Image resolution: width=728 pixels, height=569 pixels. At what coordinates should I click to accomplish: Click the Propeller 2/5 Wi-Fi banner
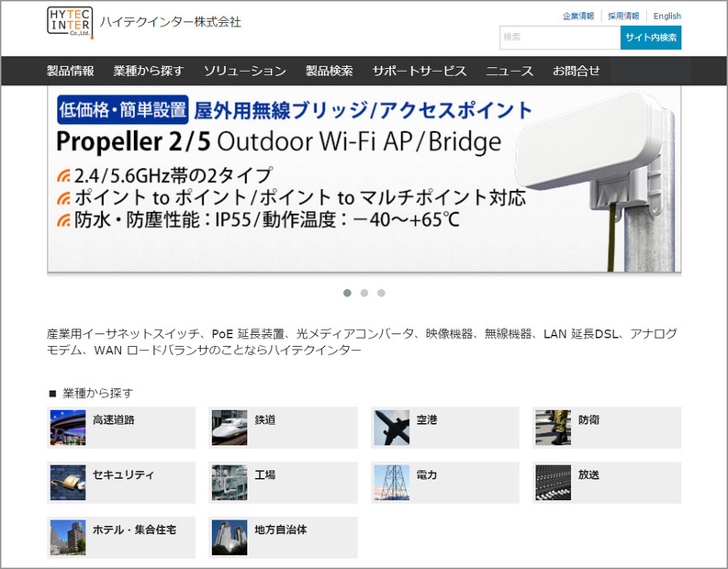364,179
